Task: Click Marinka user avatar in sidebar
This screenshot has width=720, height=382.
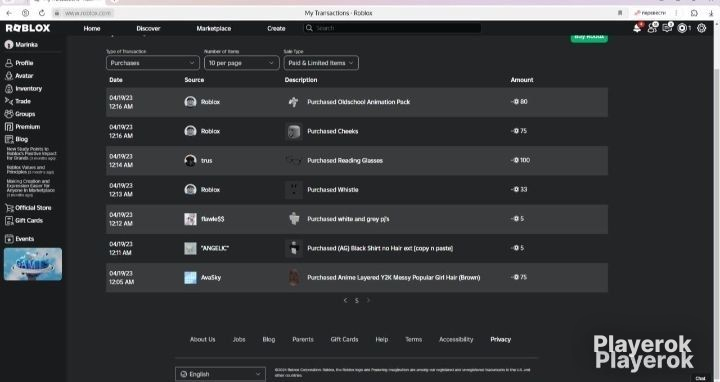Action: point(9,45)
